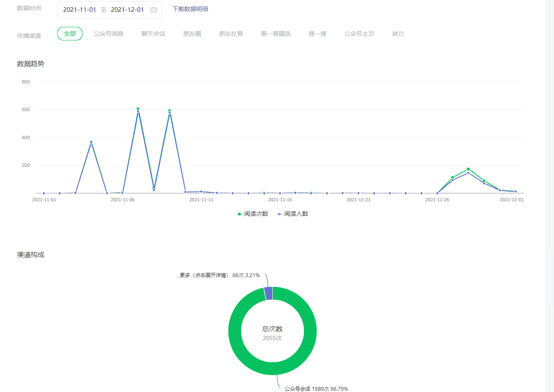Click the calendar icon in date range
Image resolution: width=554 pixels, height=392 pixels.
point(154,10)
